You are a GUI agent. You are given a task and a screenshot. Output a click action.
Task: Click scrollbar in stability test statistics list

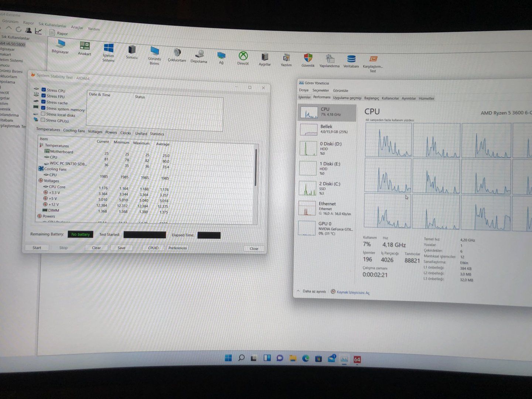[256, 167]
